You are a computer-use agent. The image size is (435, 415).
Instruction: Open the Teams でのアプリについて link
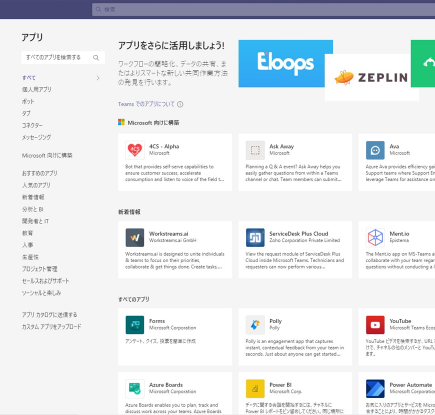pos(146,104)
